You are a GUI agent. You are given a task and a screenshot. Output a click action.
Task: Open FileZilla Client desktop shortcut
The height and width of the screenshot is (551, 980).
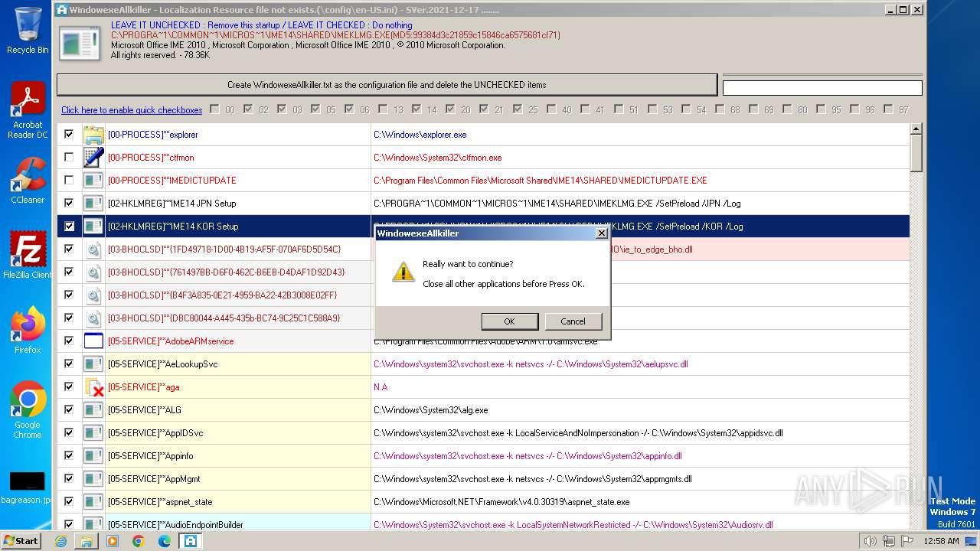tap(28, 256)
